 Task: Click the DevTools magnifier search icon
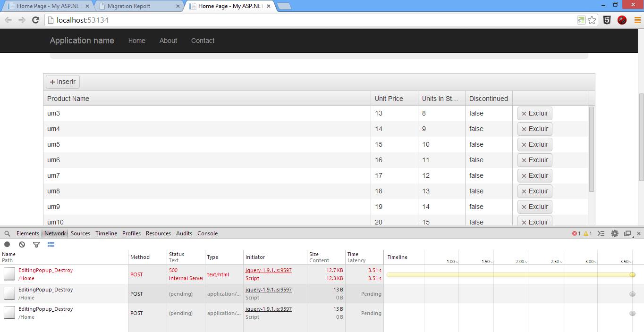coord(8,233)
